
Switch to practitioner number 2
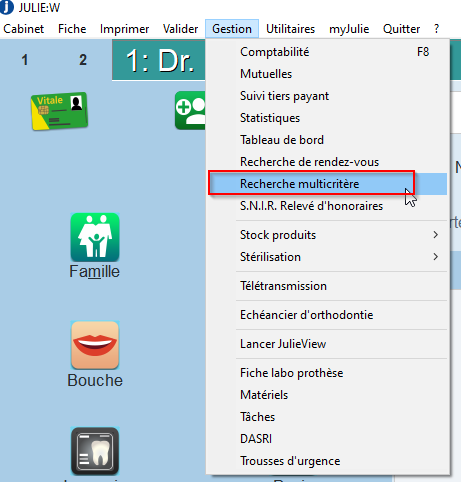83,60
